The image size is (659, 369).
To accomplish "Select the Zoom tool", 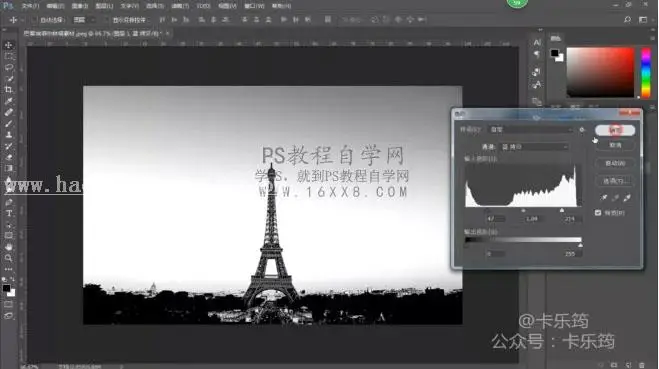I will [8, 258].
